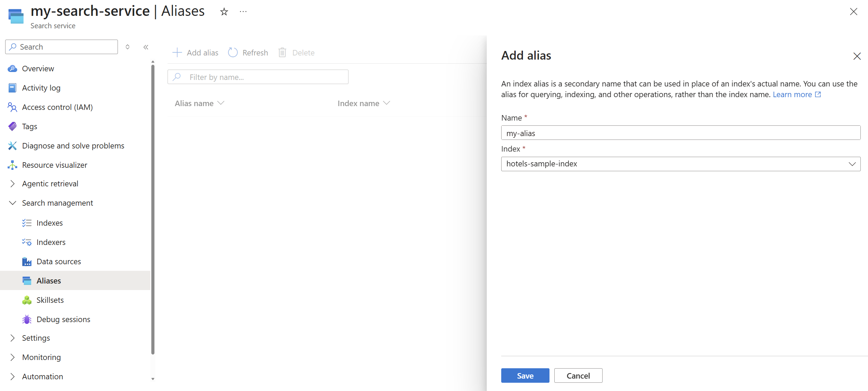Click the search service resource icon

coord(16,16)
